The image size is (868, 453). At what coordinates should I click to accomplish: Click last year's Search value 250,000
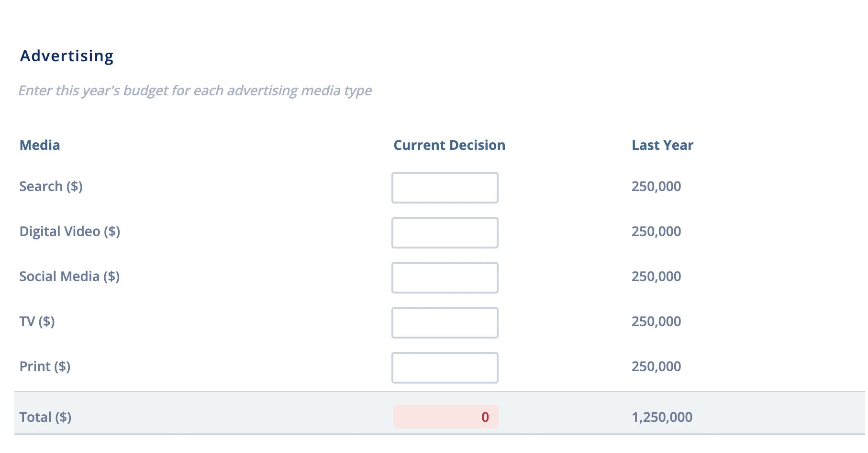click(656, 186)
